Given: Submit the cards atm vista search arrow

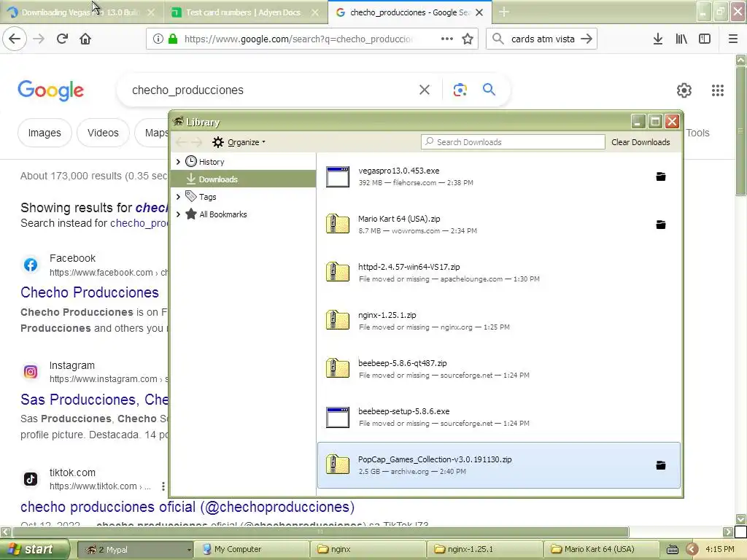Looking at the screenshot, I should click(587, 39).
